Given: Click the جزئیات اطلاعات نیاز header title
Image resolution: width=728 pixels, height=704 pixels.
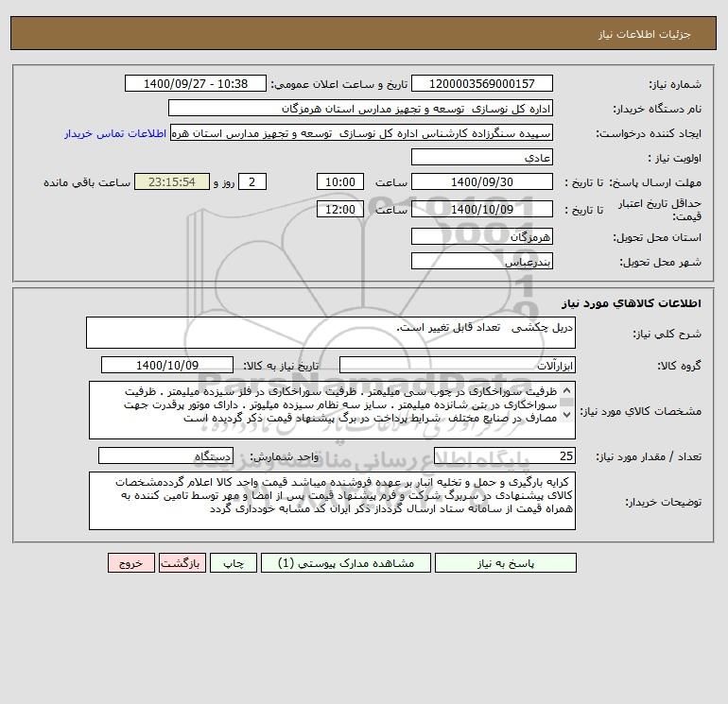Looking at the screenshot, I should [x=645, y=34].
